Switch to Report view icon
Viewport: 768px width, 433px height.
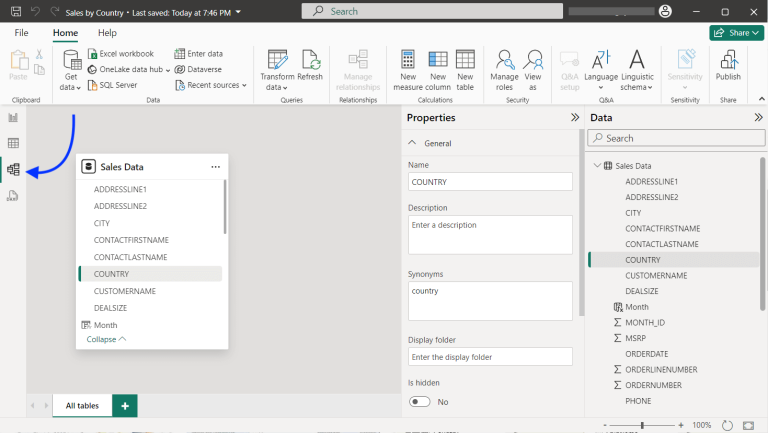coord(13,118)
